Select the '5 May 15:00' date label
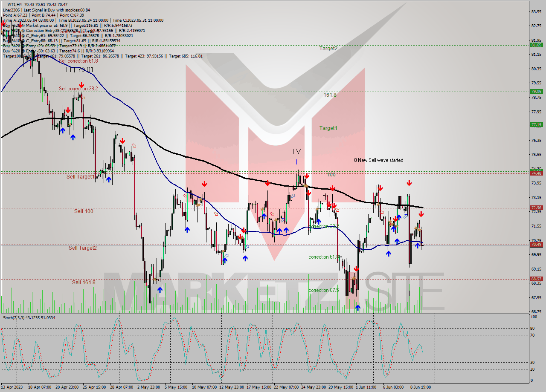 point(176,388)
